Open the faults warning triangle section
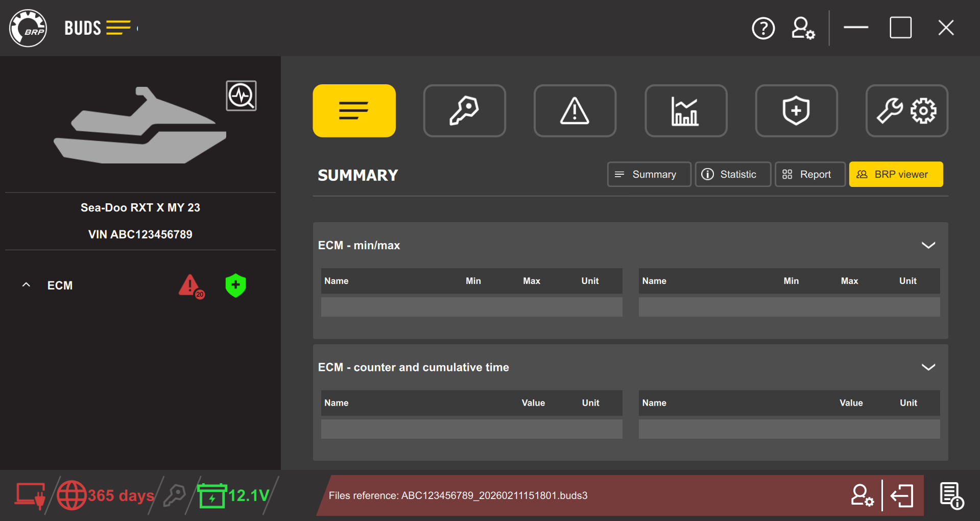 click(x=575, y=111)
